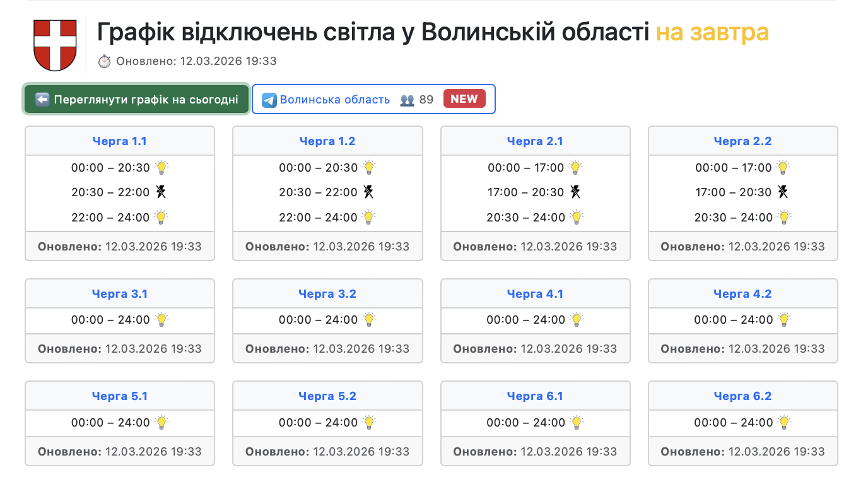868x477 pixels.
Task: Go to the Черга 4.1 page
Action: point(535,294)
